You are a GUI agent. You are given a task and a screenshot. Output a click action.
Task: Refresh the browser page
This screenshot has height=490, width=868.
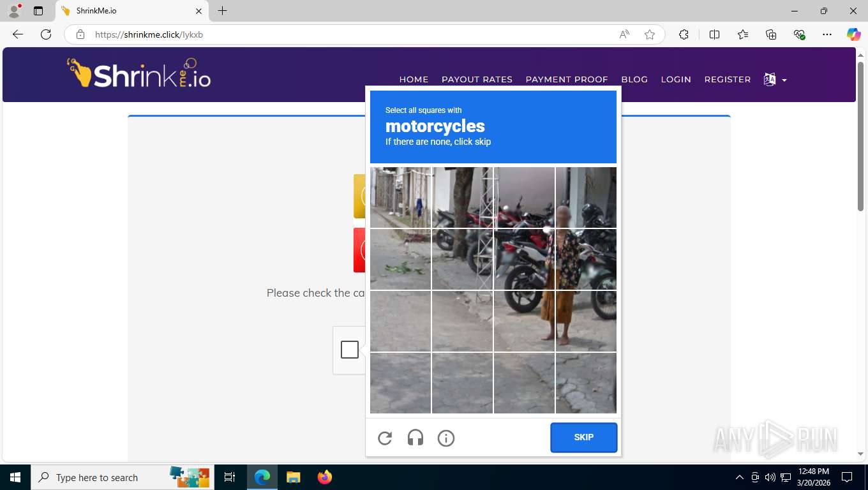[46, 34]
